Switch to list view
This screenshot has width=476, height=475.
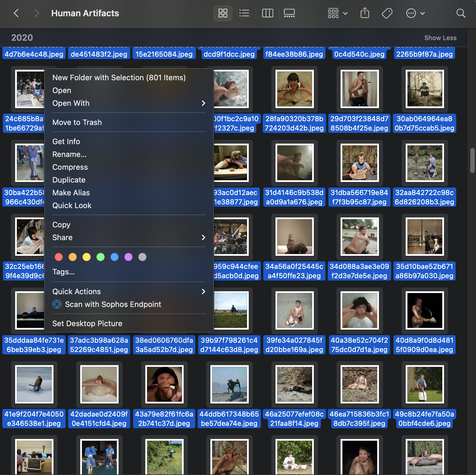click(244, 13)
